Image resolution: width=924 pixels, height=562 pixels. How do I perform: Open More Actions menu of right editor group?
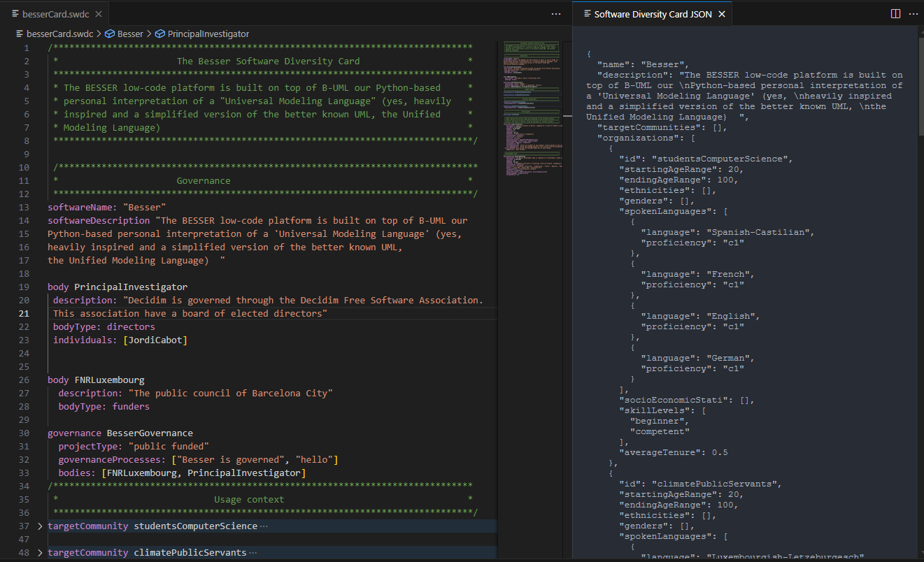tap(912, 14)
